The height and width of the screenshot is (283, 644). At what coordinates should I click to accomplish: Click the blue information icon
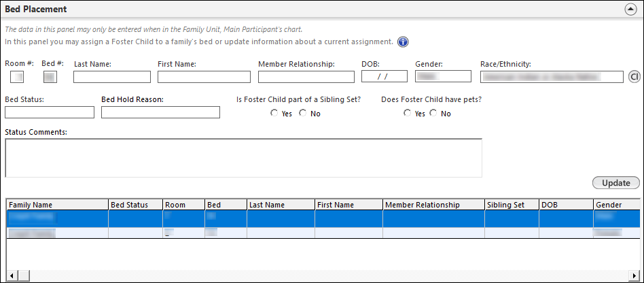click(x=402, y=42)
